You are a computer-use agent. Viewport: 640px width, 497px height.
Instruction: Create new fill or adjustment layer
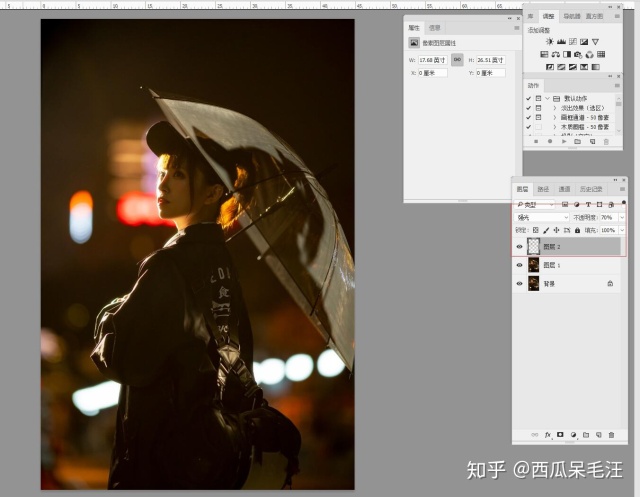(x=573, y=435)
